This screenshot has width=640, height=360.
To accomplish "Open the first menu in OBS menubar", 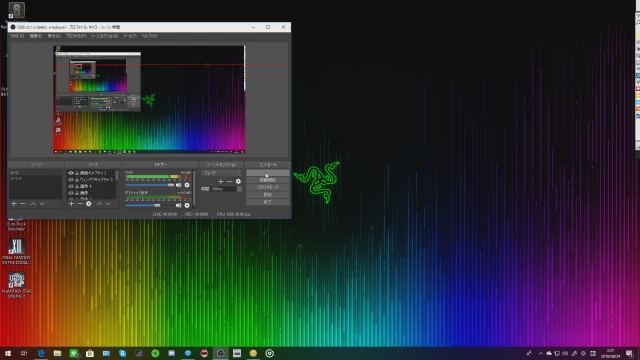I will 17,36.
